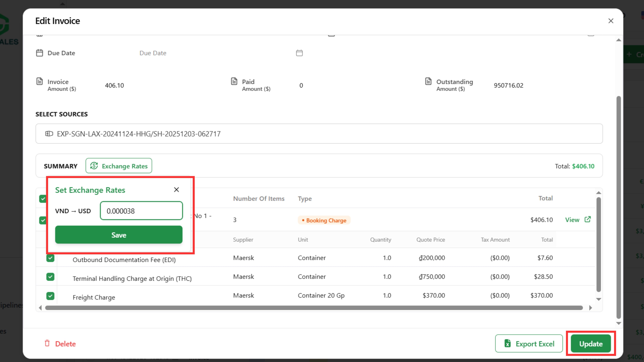Image resolution: width=644 pixels, height=362 pixels.
Task: Click the external link icon beside View
Action: (x=588, y=219)
